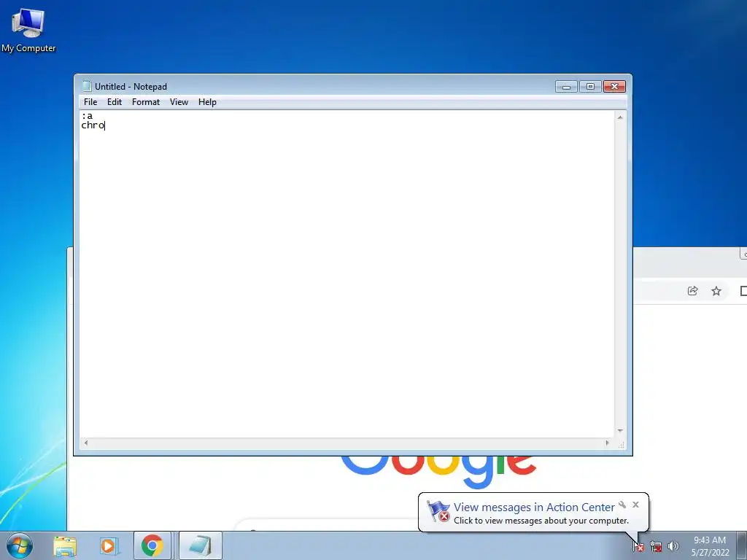747x560 pixels.
Task: Open the Windows Start button
Action: coord(20,545)
